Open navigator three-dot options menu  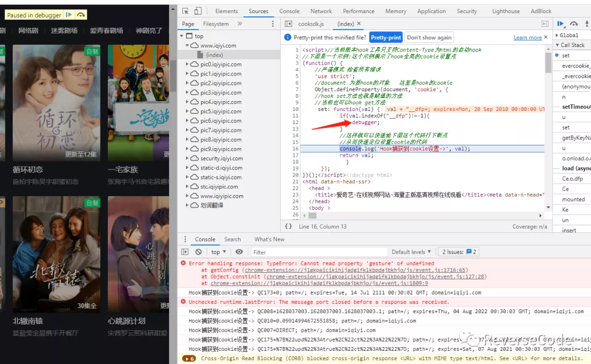(273, 24)
